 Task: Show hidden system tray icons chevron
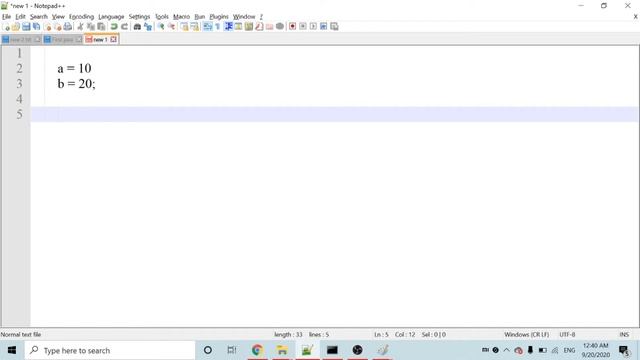[x=507, y=350]
